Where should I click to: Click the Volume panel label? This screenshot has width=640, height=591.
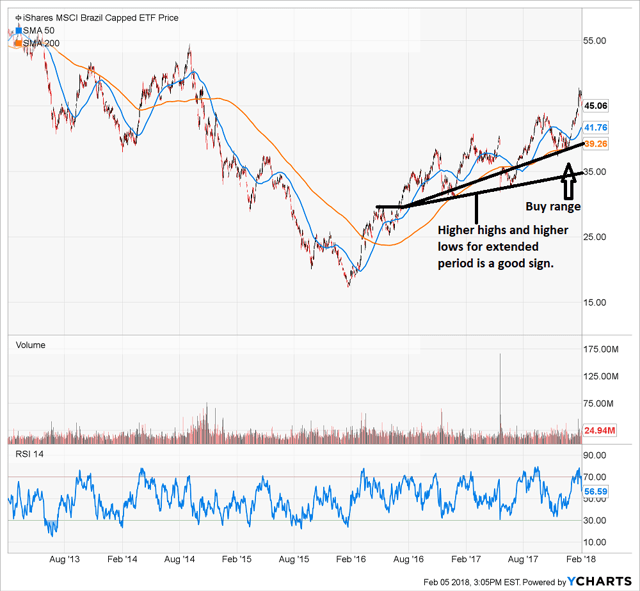(30, 345)
